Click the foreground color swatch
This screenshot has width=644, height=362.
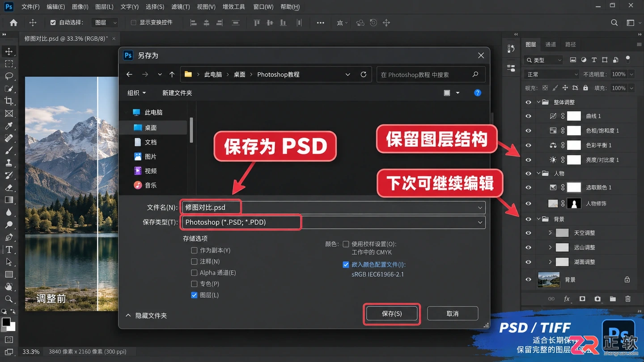click(x=6, y=322)
